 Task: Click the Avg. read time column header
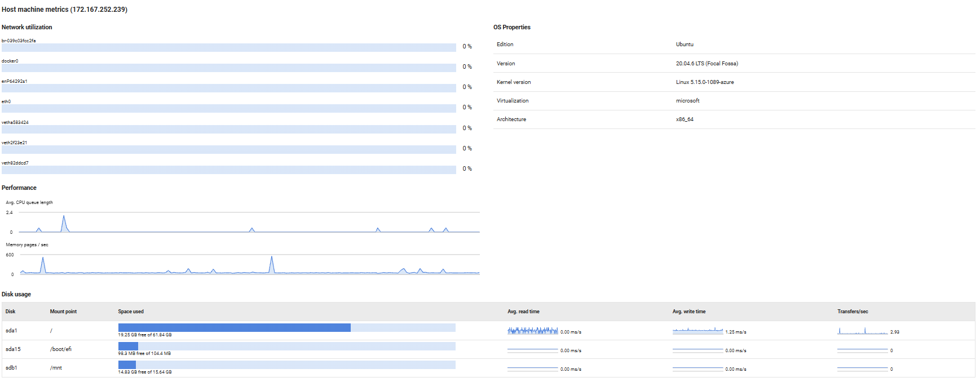(x=523, y=312)
